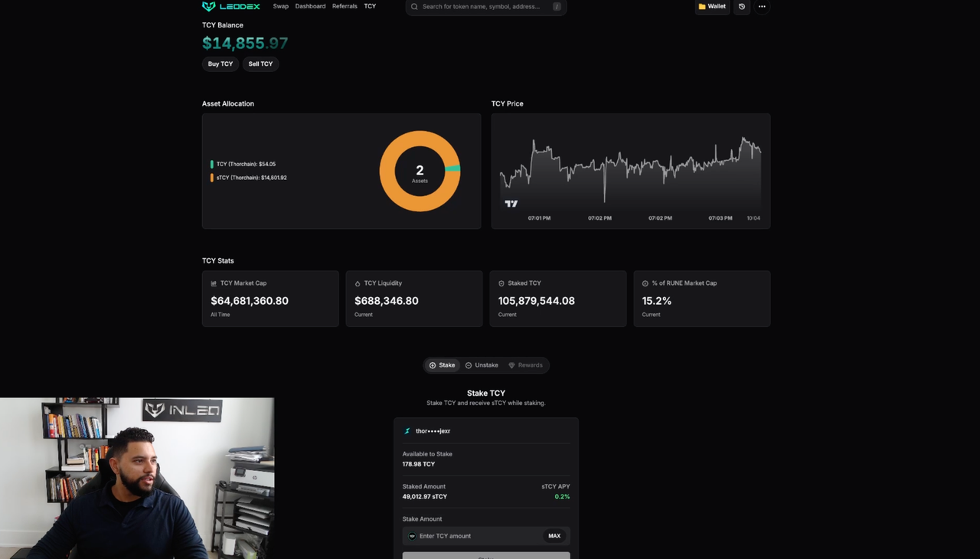Click the search magnifier icon
Viewport: 980px width, 559px height.
(x=414, y=7)
